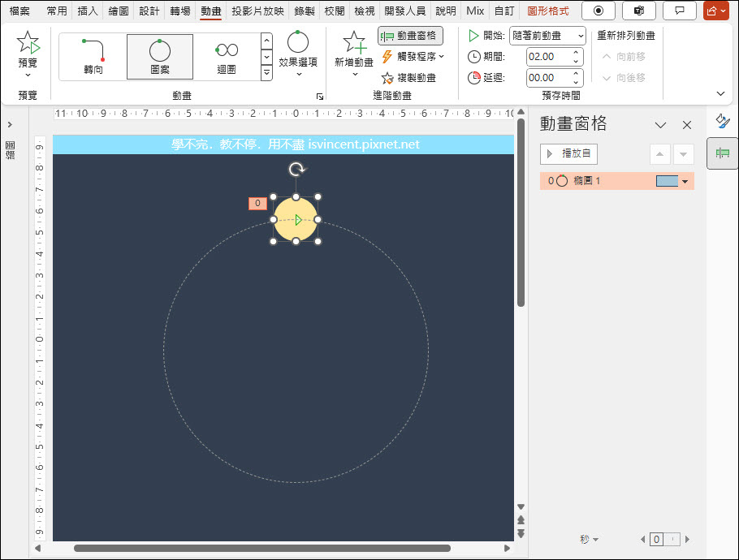Click the 延遲 delay input field
The width and height of the screenshot is (739, 560).
(x=549, y=78)
